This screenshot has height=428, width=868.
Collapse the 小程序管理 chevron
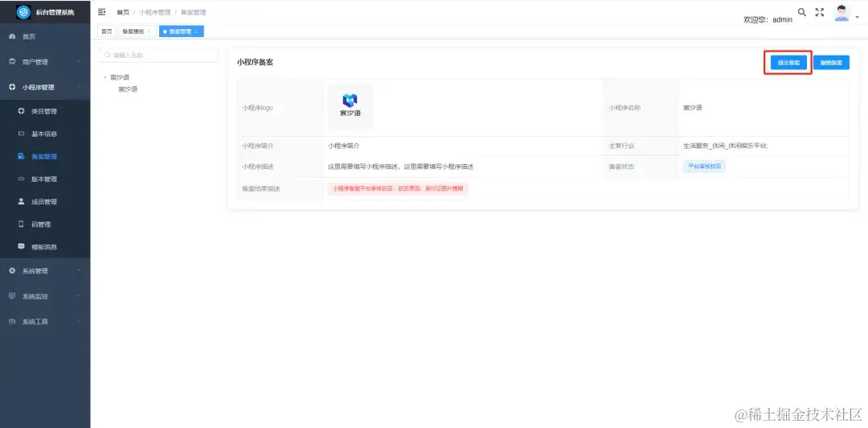pyautogui.click(x=79, y=88)
